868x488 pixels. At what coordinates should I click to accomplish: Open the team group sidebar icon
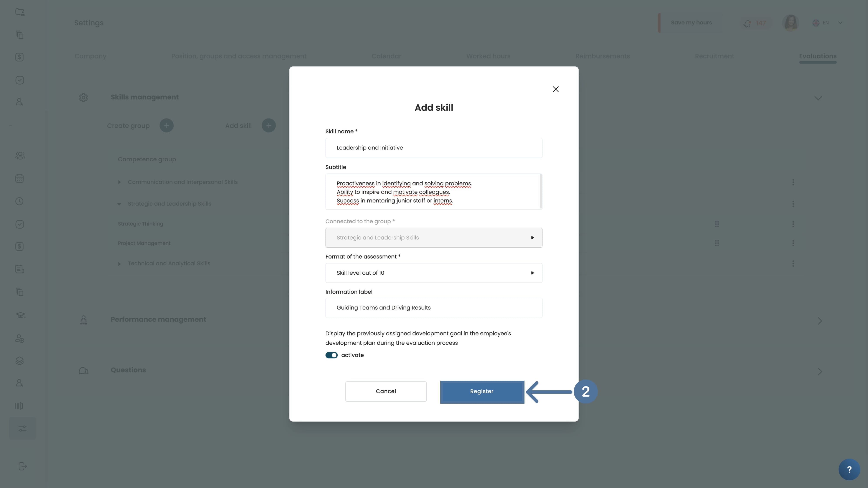tap(20, 156)
